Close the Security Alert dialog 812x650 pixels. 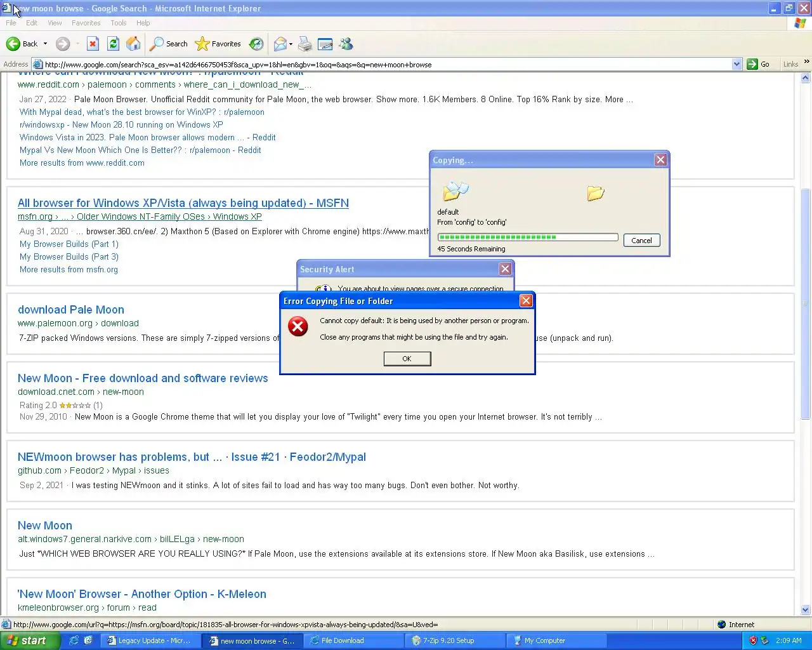tap(505, 269)
